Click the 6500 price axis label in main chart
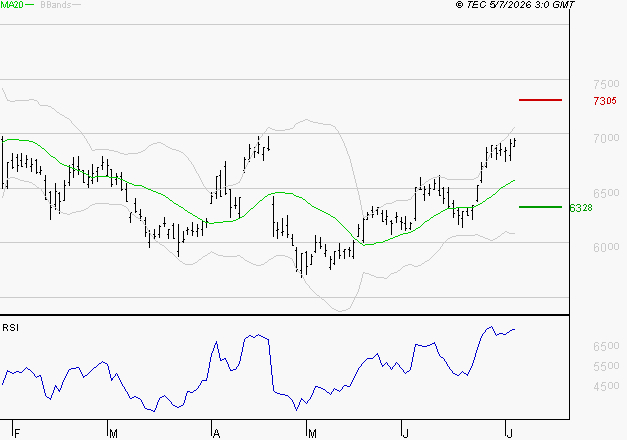The height and width of the screenshot is (440, 627). click(x=606, y=193)
